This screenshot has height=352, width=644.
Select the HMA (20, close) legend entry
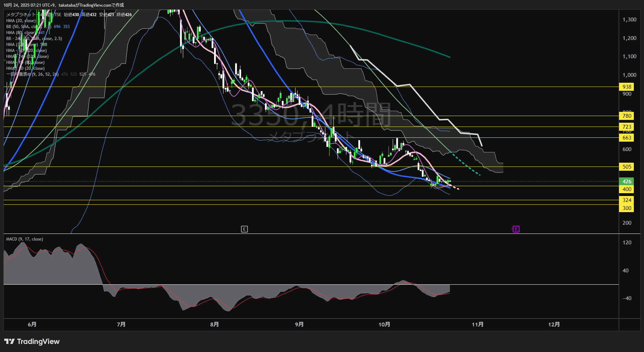pyautogui.click(x=21, y=21)
